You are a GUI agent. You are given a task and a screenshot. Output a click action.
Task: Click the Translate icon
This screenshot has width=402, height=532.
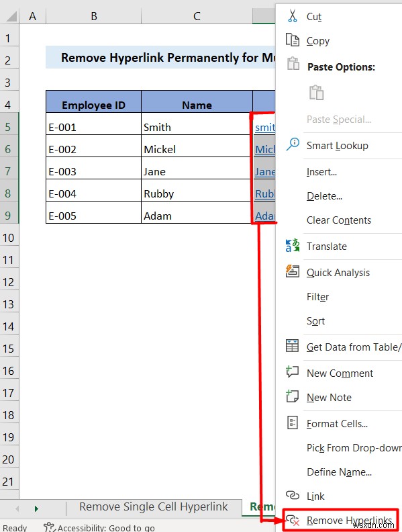292,245
